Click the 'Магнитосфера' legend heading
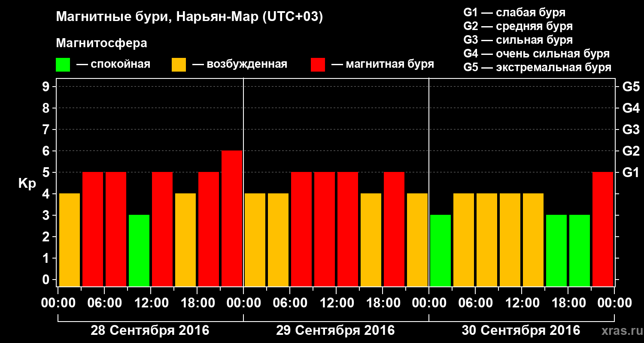Screen dimensions: 644x343 click(x=102, y=43)
